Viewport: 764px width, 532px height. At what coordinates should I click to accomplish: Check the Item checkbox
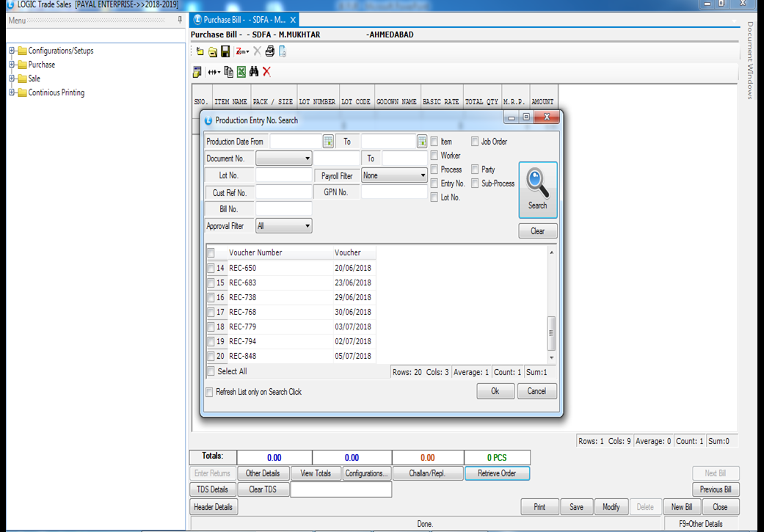click(434, 142)
